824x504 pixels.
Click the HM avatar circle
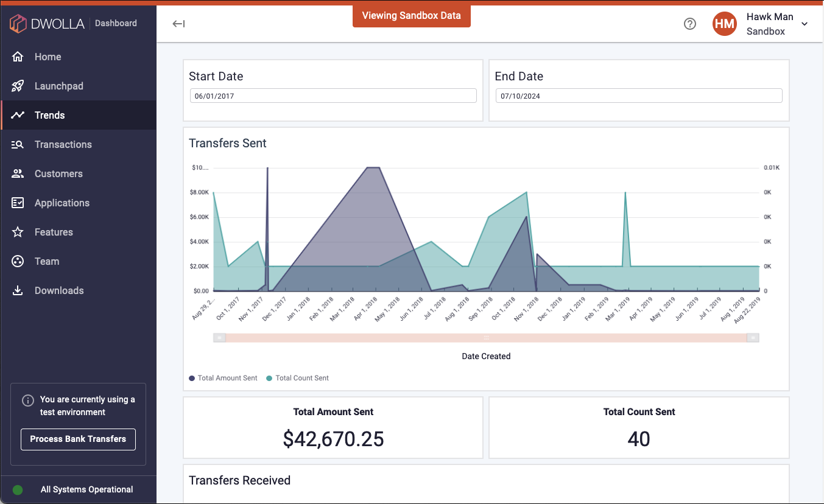[x=724, y=24]
